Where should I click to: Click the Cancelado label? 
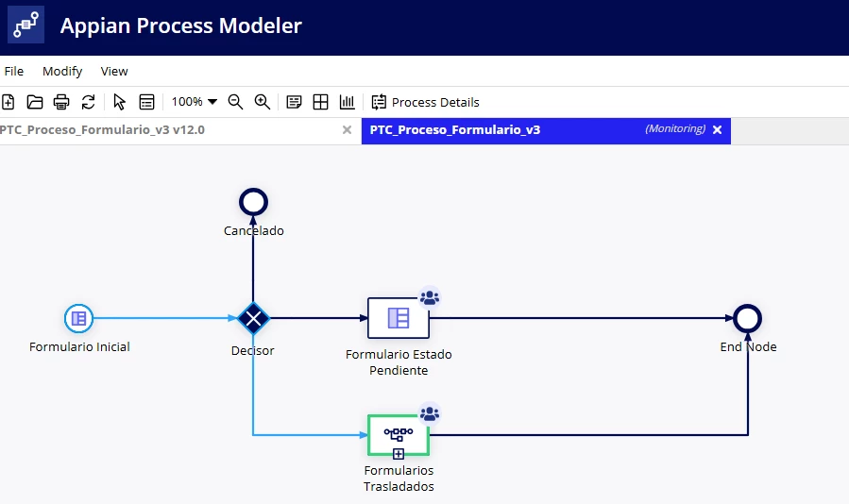pos(254,230)
